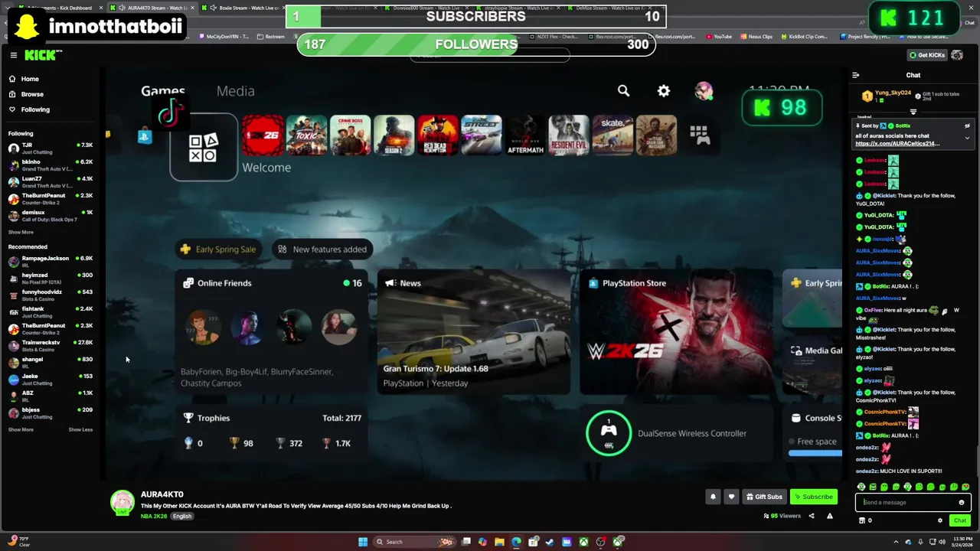Collapse recommended list with Show Less
The width and height of the screenshot is (980, 551).
click(80, 429)
